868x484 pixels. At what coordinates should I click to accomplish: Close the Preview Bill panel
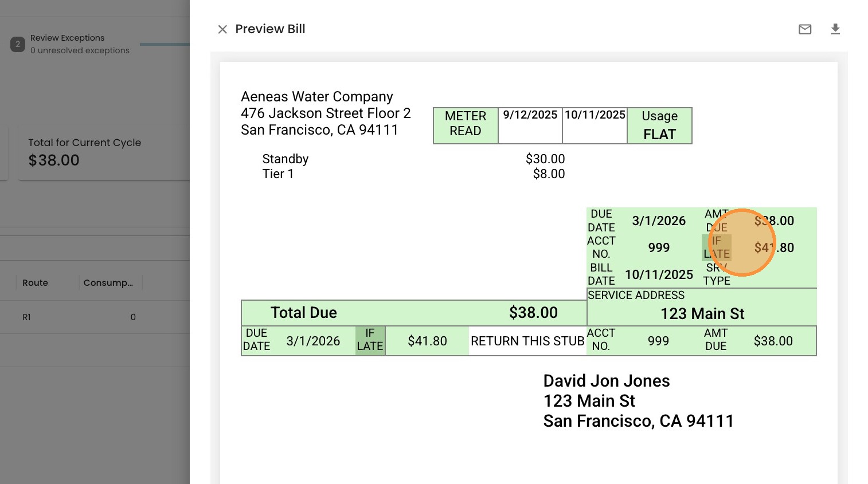pos(222,29)
